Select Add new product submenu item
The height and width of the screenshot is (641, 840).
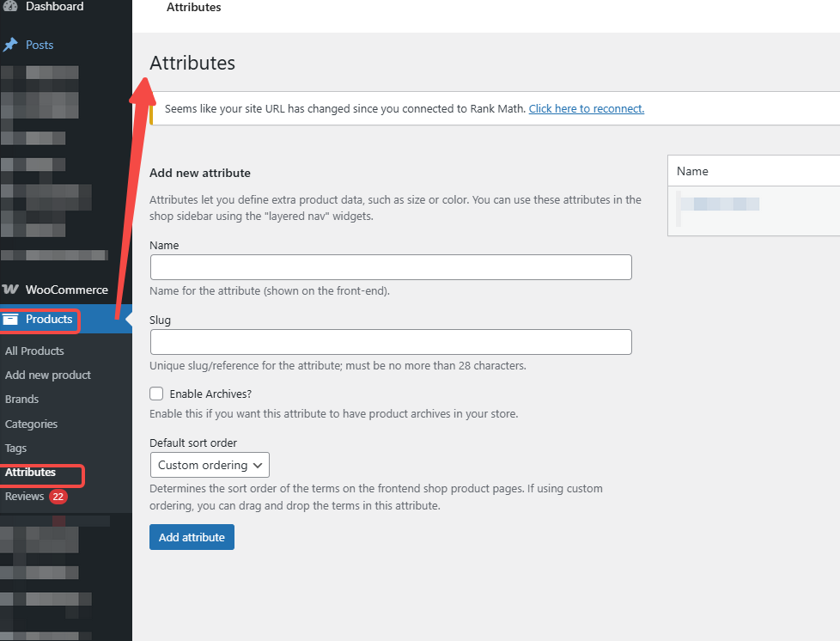(47, 375)
